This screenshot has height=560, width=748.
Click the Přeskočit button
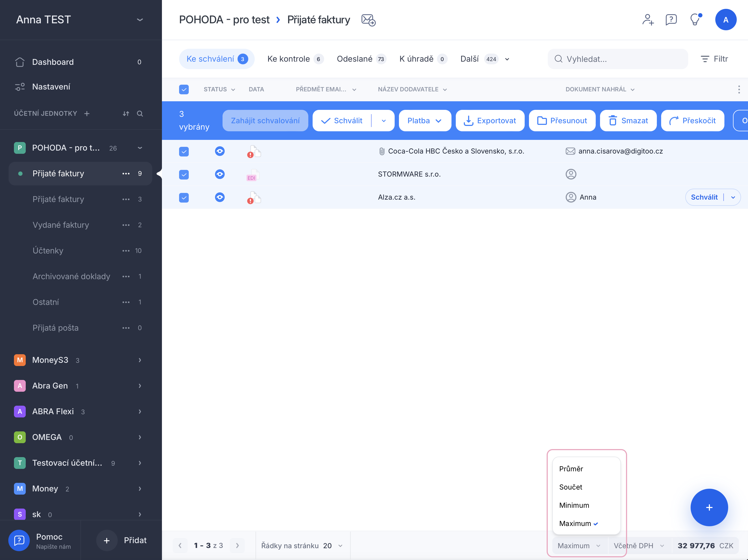pos(692,121)
